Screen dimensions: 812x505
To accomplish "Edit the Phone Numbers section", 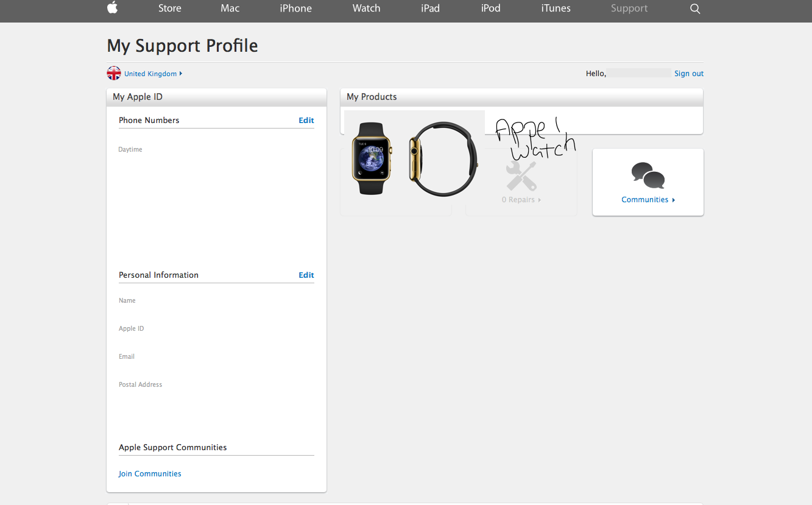I will 306,121.
